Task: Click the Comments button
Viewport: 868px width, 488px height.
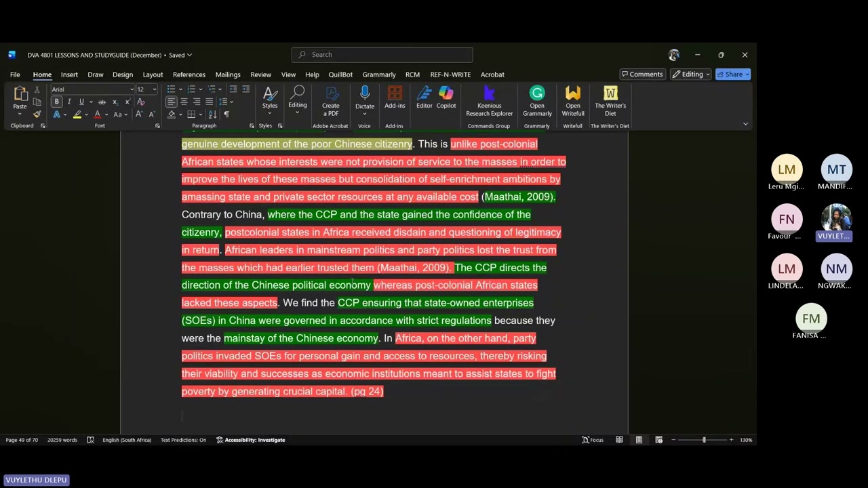Action: 642,75
